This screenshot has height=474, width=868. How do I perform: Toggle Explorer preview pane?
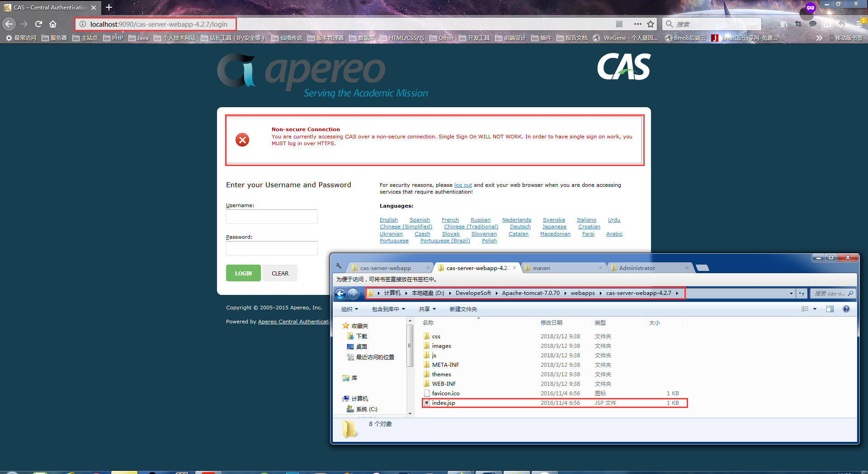830,309
